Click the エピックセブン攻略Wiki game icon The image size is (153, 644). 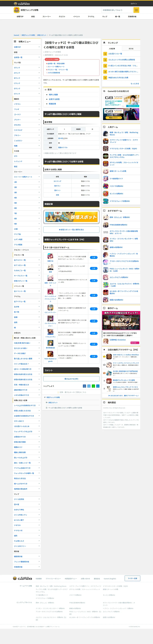tap(106, 277)
